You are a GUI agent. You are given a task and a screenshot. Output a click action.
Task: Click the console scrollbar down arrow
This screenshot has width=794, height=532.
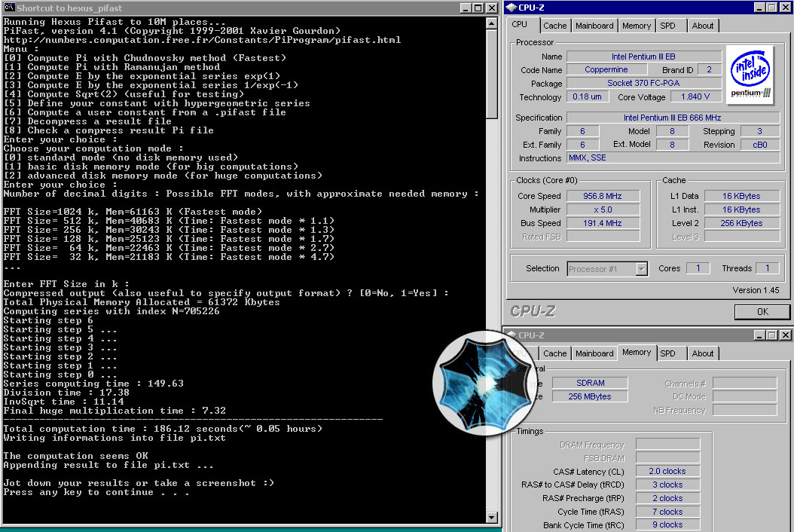click(492, 518)
